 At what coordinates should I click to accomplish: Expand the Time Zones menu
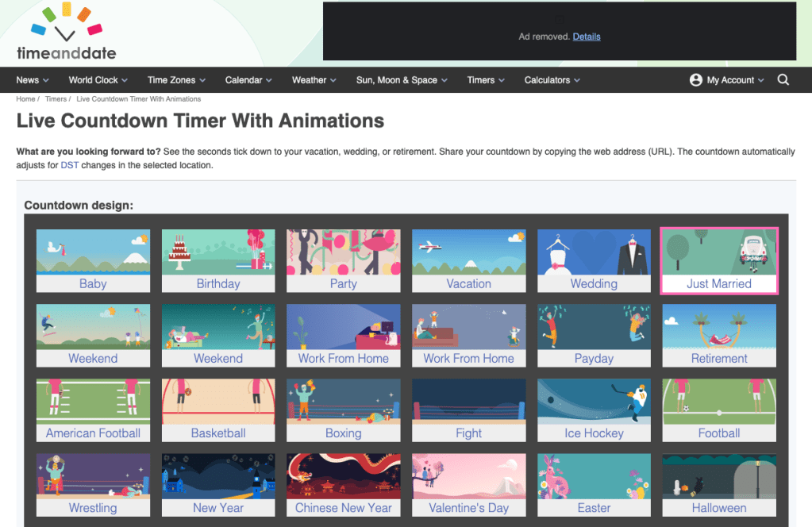click(176, 80)
